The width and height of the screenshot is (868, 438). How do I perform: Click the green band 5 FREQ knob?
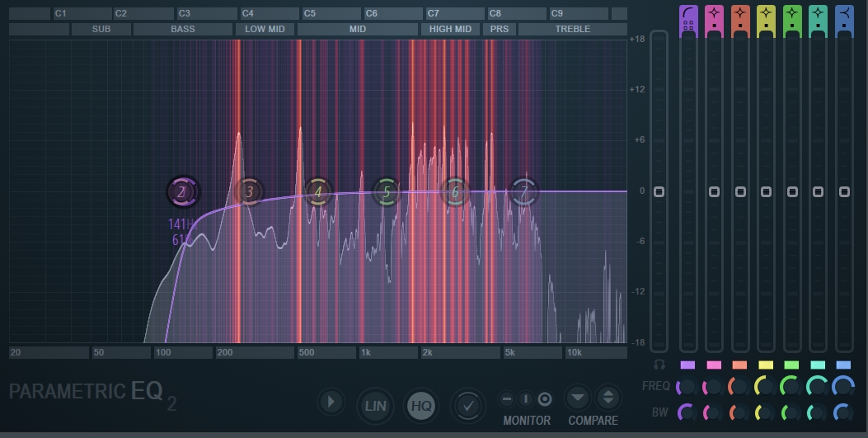(x=791, y=386)
